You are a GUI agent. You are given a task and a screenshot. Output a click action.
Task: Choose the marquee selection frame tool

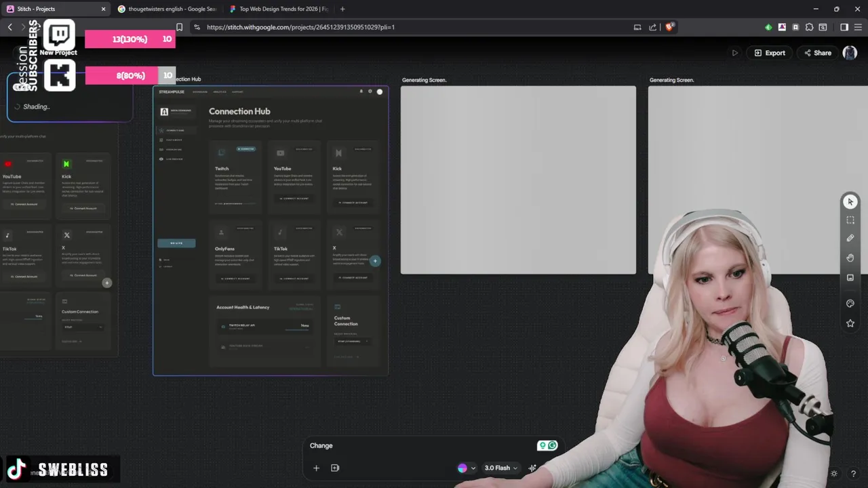(850, 220)
